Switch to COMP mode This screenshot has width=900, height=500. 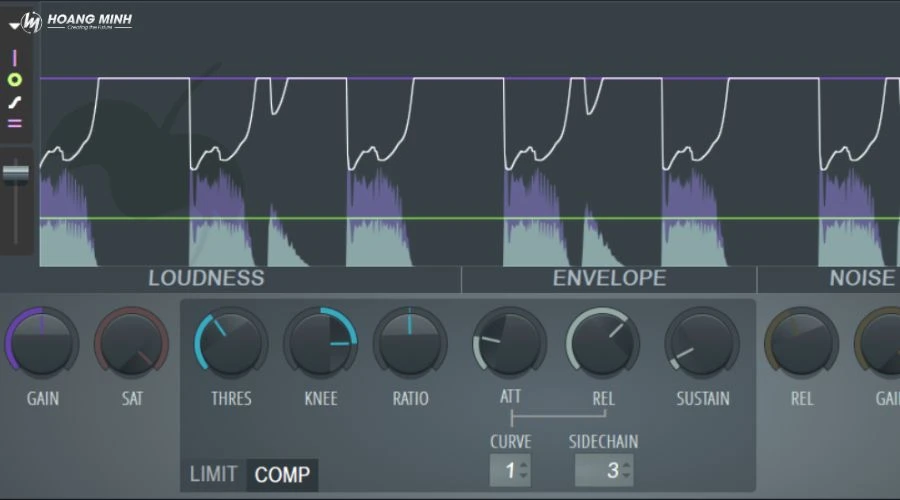coord(282,475)
